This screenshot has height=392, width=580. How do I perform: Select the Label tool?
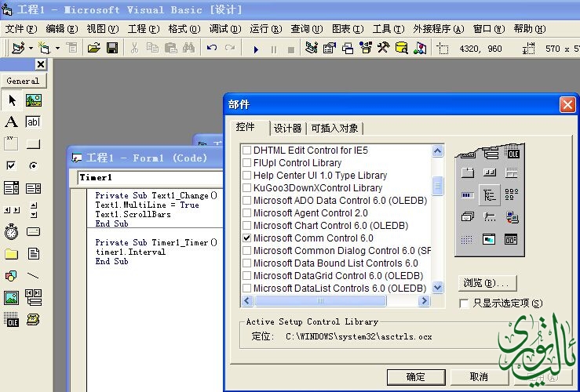[x=12, y=122]
